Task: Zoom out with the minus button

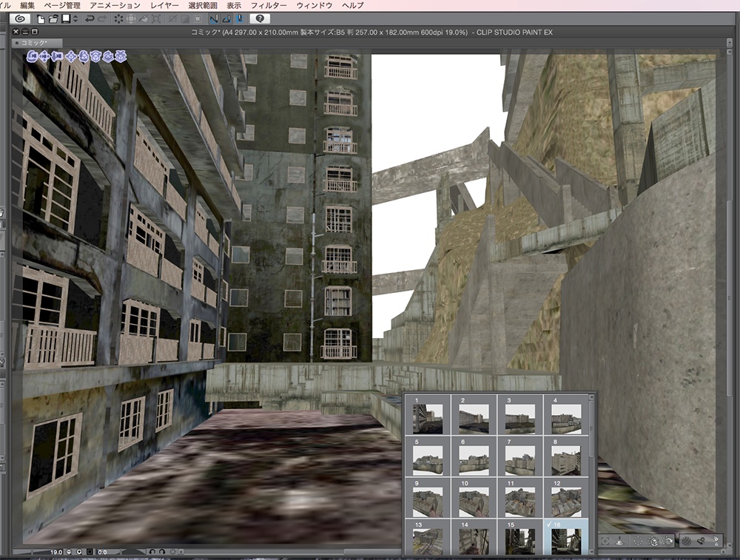Action: tap(69, 552)
